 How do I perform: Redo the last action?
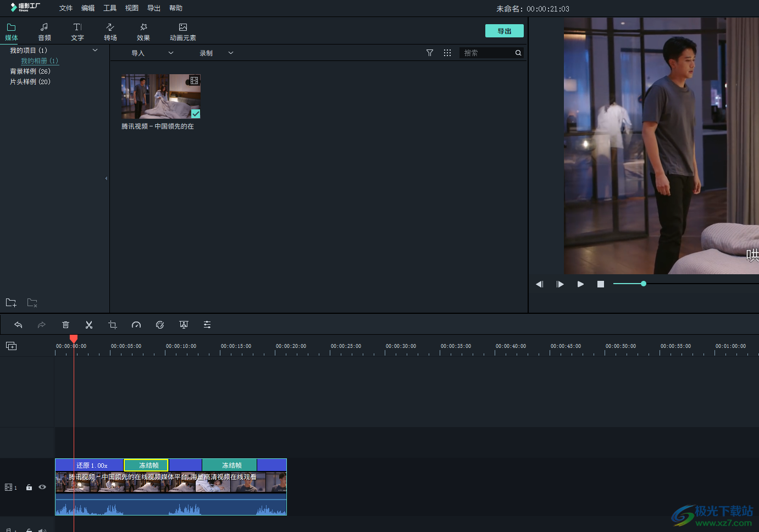(42, 325)
